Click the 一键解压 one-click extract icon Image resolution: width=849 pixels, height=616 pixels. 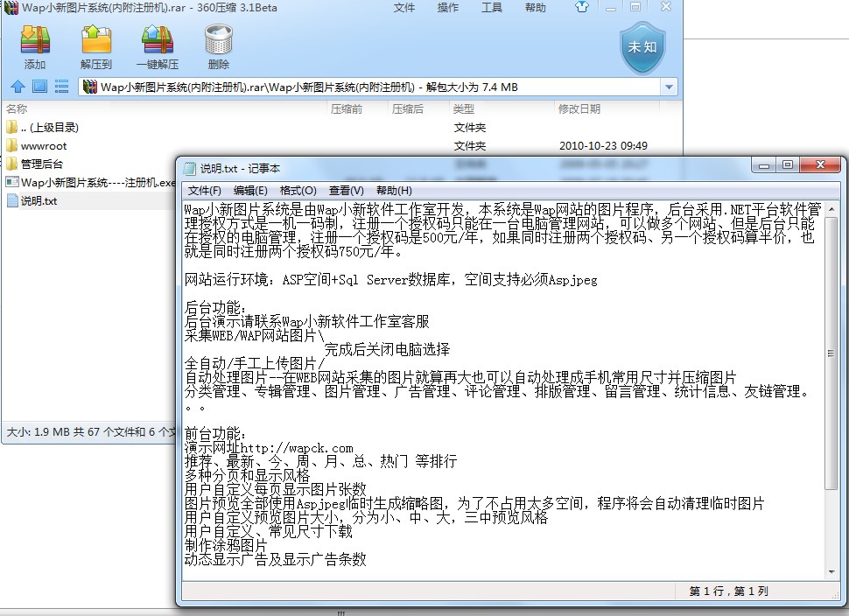[x=157, y=47]
